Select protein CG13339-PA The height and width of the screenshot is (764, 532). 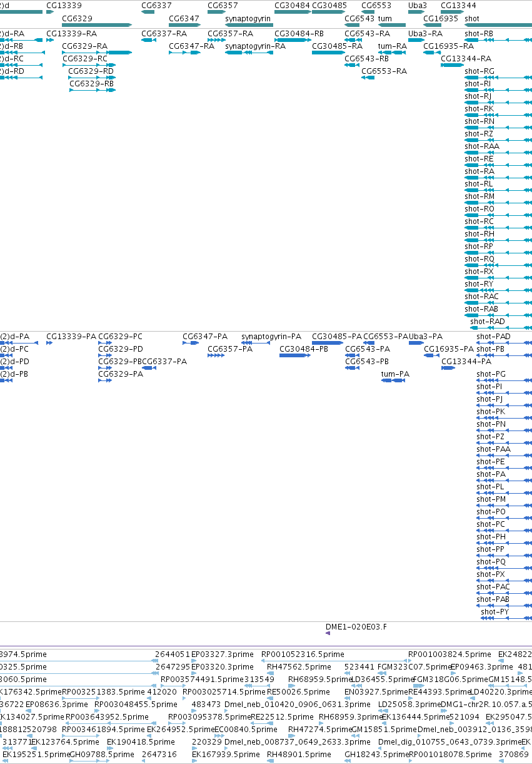point(71,337)
